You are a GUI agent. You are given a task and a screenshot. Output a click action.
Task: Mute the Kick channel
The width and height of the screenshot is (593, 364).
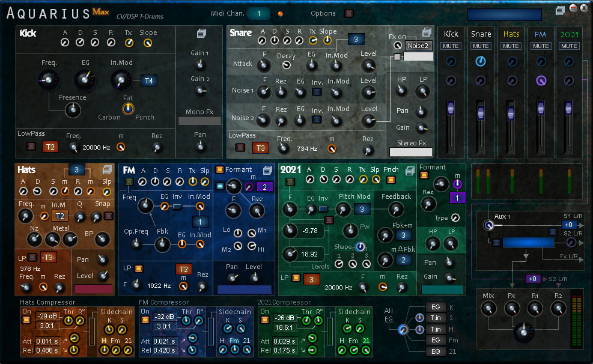click(x=451, y=46)
